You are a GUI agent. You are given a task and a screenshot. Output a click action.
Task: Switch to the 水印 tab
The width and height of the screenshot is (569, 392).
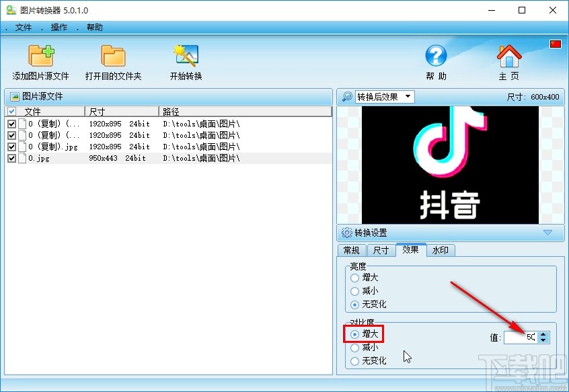tap(441, 250)
